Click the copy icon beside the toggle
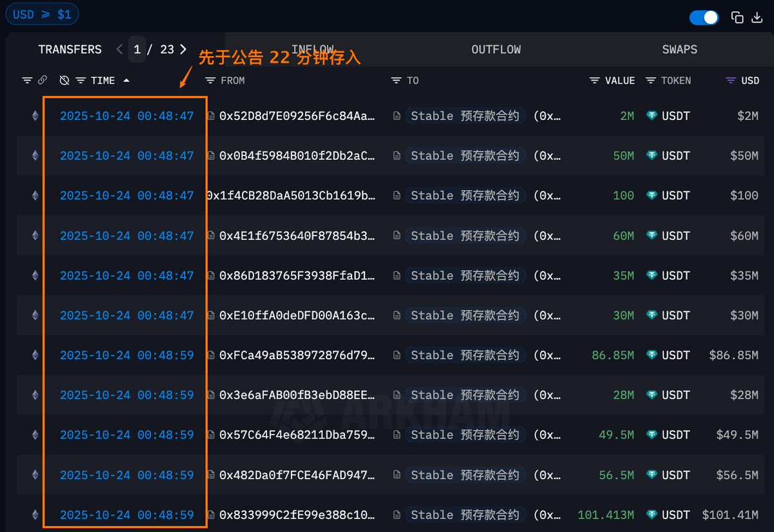Viewport: 774px width, 532px height. pyautogui.click(x=737, y=17)
